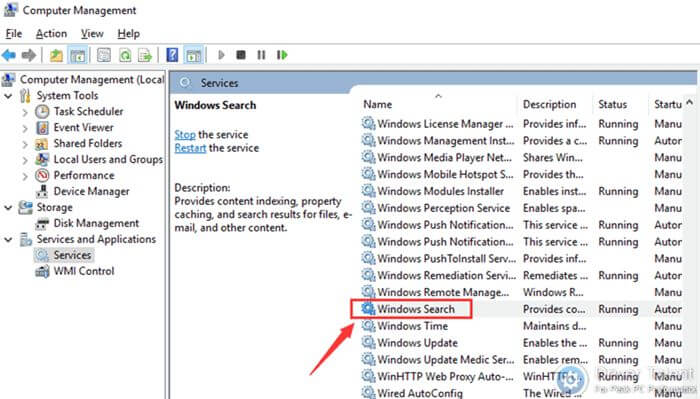Select Windows Perception Service row
This screenshot has width=700, height=399.
pos(521,208)
